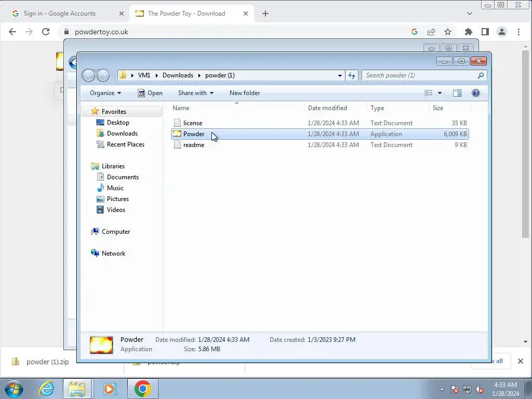Open Downloads in navigation pane
The width and height of the screenshot is (532, 399).
(x=122, y=134)
